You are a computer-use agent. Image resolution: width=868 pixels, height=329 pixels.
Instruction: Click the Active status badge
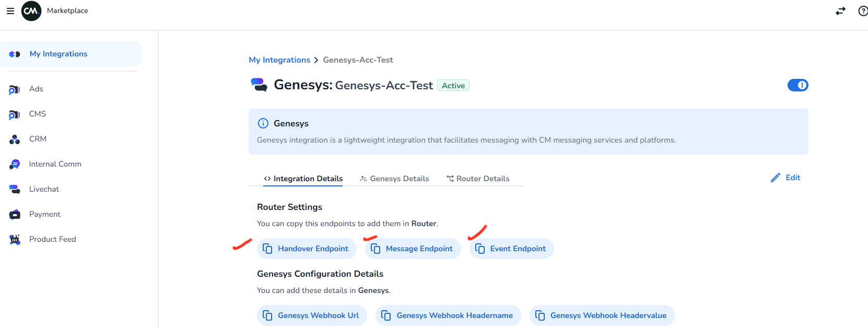tap(453, 86)
